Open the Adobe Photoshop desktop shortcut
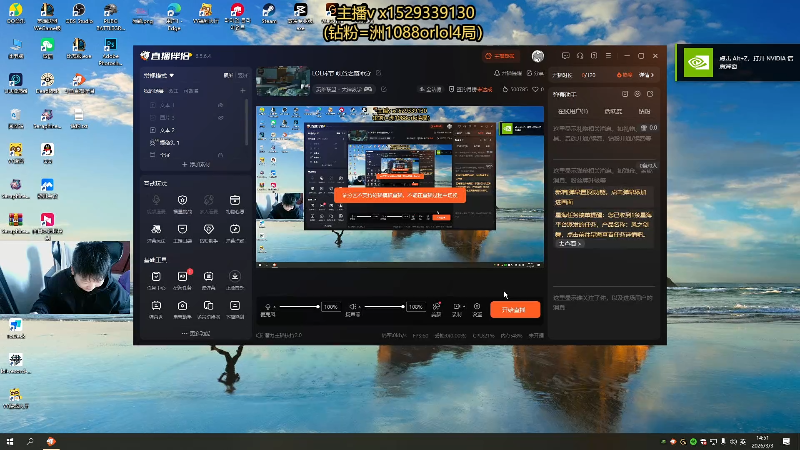 tap(110, 52)
